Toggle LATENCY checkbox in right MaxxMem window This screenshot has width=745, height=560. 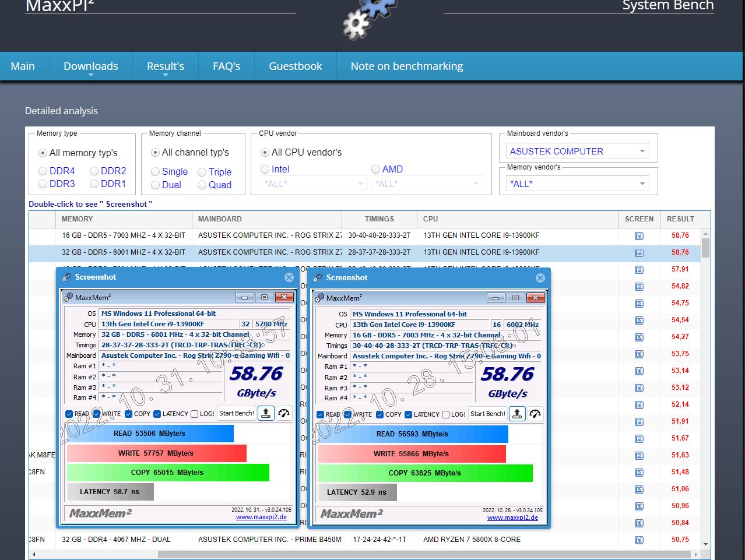[x=408, y=414]
